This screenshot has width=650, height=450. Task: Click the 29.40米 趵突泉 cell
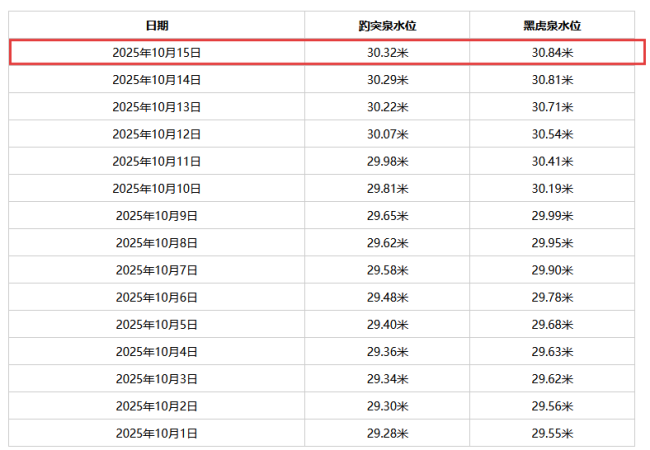tap(386, 324)
